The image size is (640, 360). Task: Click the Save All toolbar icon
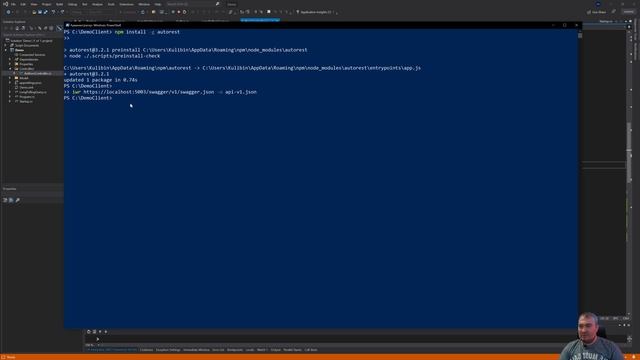(x=45, y=12)
